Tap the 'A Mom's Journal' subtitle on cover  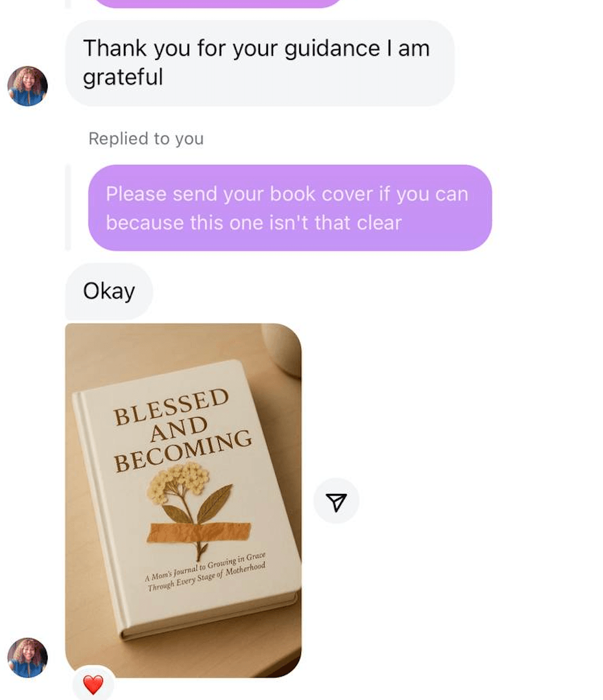pyautogui.click(x=205, y=572)
